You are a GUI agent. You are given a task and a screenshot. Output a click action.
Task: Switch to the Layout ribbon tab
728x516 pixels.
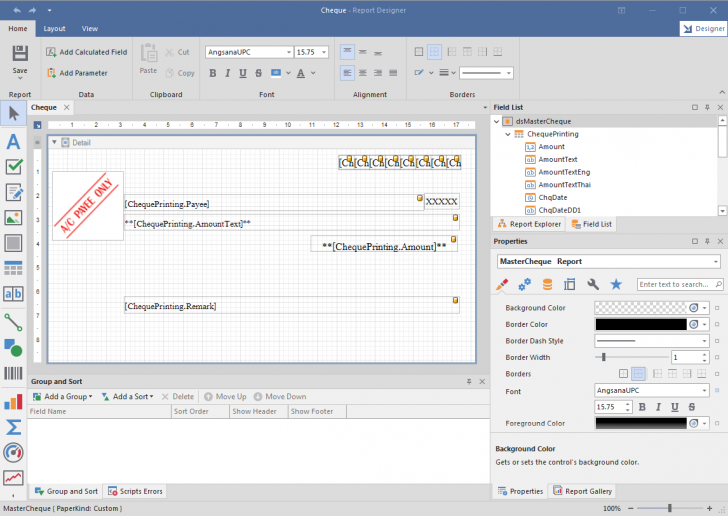pyautogui.click(x=54, y=29)
